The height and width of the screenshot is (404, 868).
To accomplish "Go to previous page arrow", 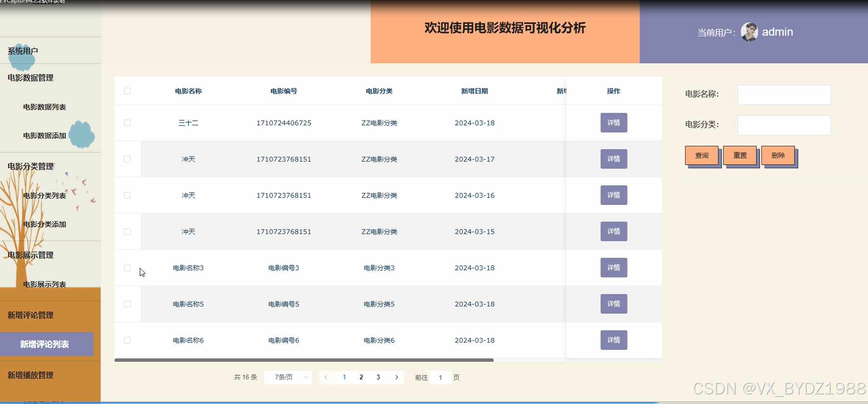I will pos(326,378).
